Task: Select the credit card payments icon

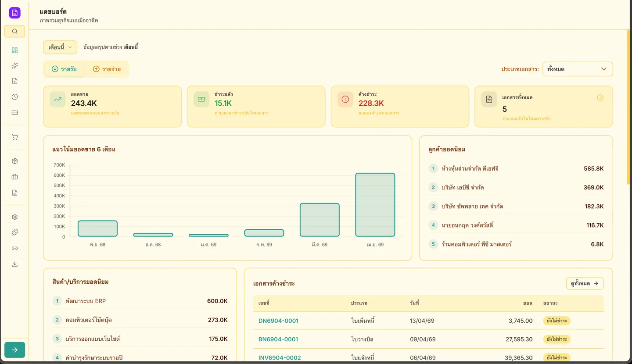Action: 14,112
